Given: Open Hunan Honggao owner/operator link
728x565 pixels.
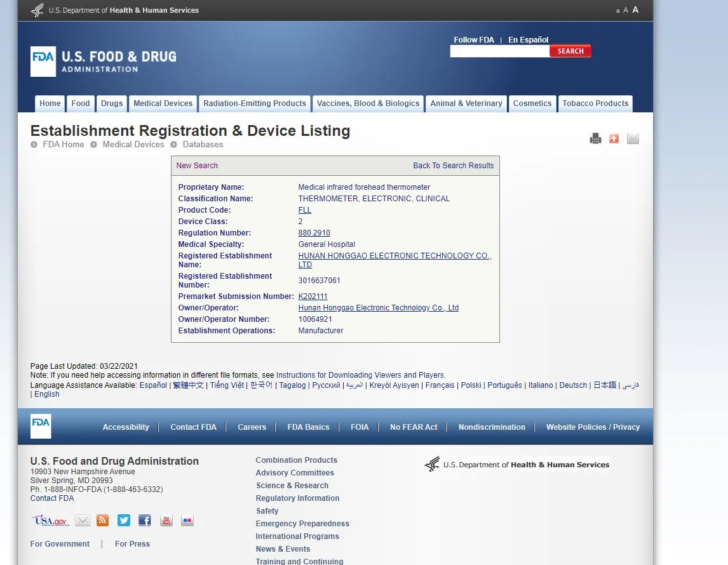Looking at the screenshot, I should (x=378, y=308).
